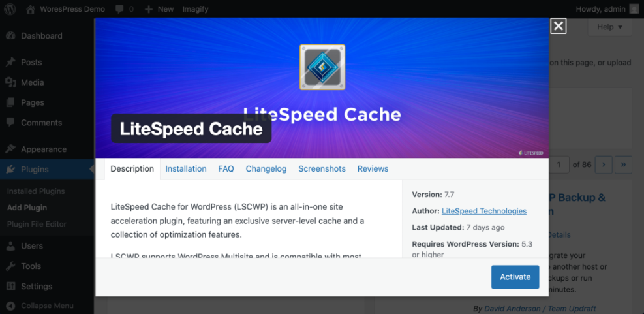644x314 pixels.
Task: Click the LiteSpeed Cache title banner
Action: tap(191, 129)
